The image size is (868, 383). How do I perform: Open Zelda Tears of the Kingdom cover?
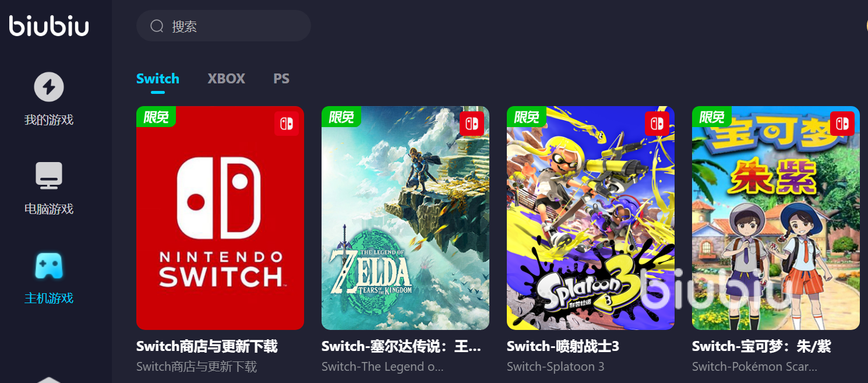tap(405, 218)
